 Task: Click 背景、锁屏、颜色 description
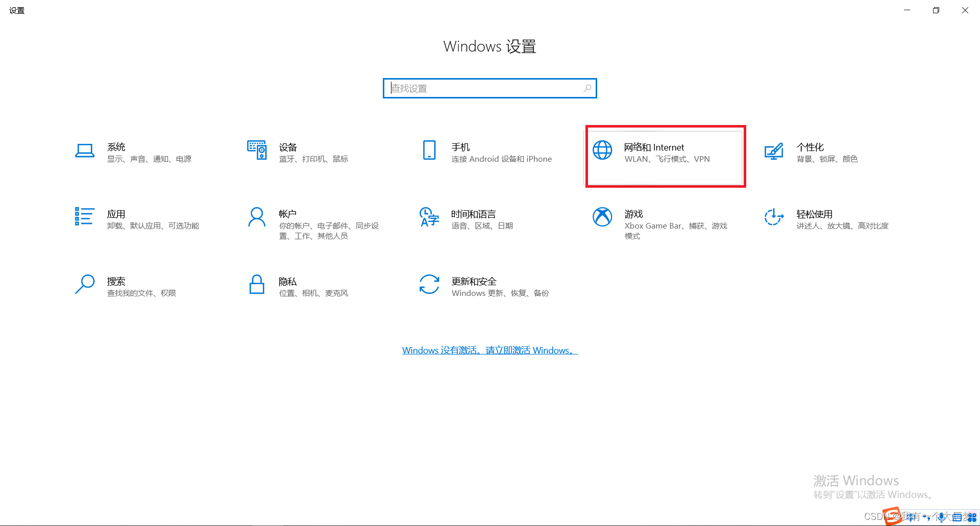point(827,159)
